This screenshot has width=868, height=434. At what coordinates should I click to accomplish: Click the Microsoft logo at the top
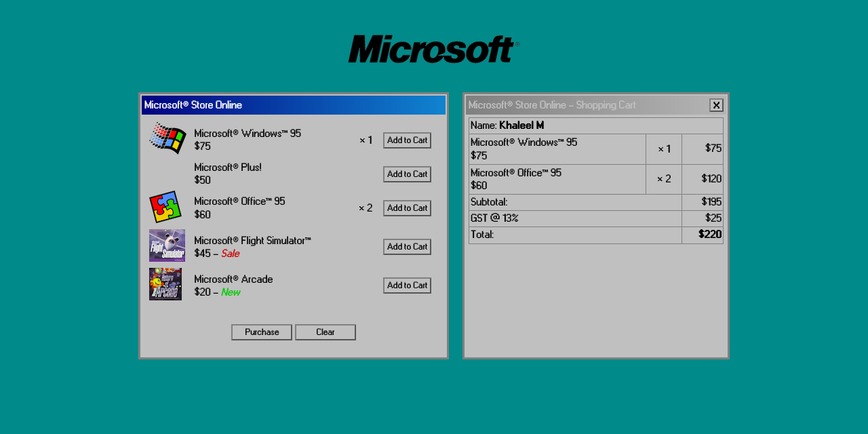(x=432, y=48)
